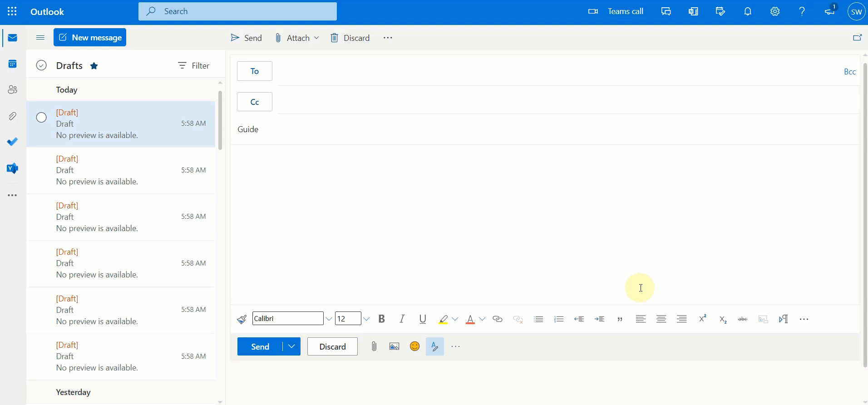Screen dimensions: 868x405
Task: Create a New message
Action: tap(90, 37)
